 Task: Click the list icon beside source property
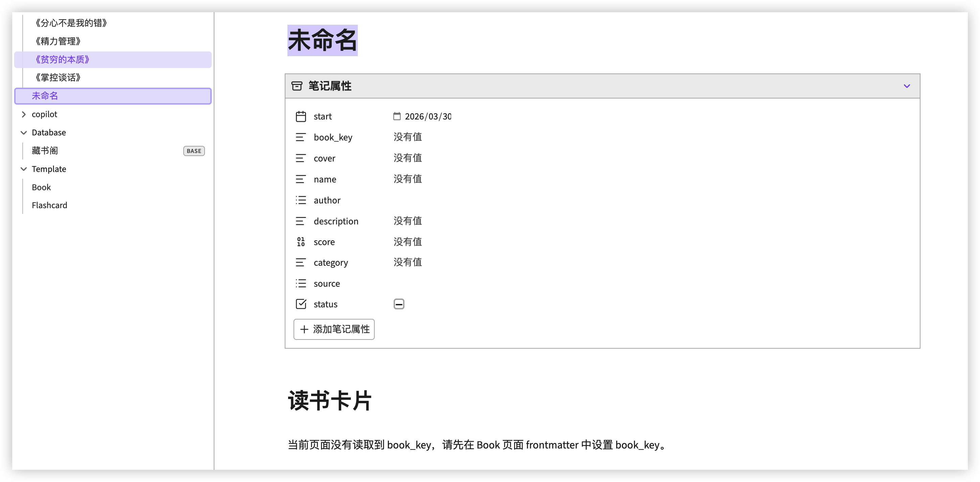point(301,284)
